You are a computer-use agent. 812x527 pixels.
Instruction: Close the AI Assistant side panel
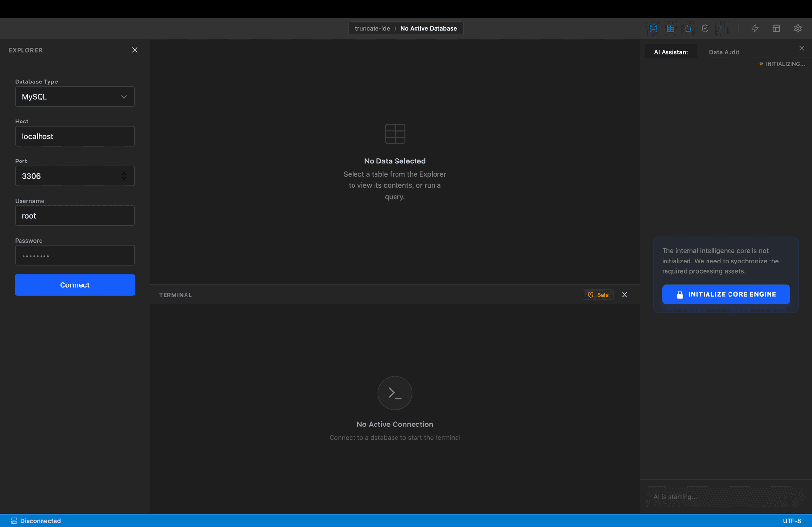pyautogui.click(x=802, y=48)
